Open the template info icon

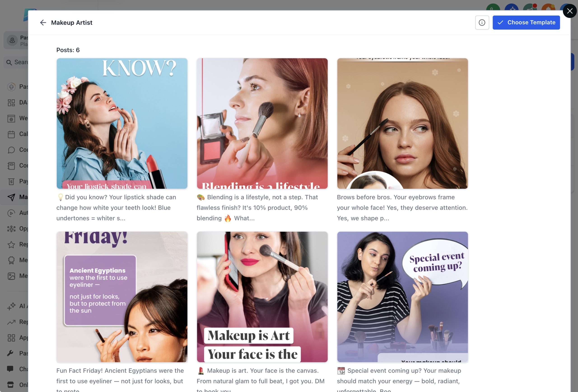pos(482,23)
